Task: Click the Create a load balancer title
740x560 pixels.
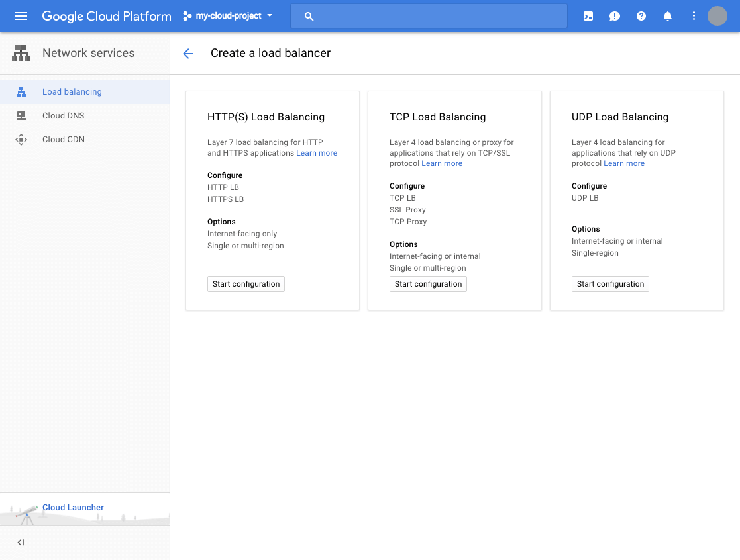Action: click(x=270, y=53)
